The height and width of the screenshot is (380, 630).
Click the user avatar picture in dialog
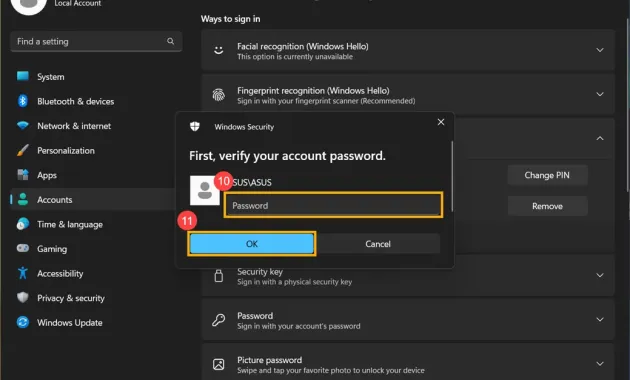(205, 190)
